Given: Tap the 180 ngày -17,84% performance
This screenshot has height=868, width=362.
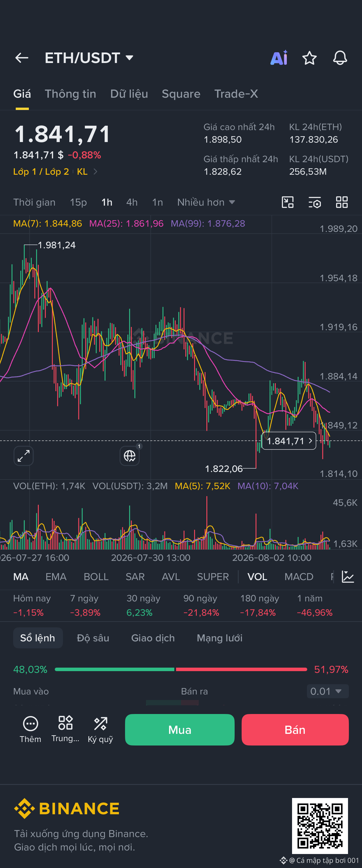Looking at the screenshot, I should (259, 605).
